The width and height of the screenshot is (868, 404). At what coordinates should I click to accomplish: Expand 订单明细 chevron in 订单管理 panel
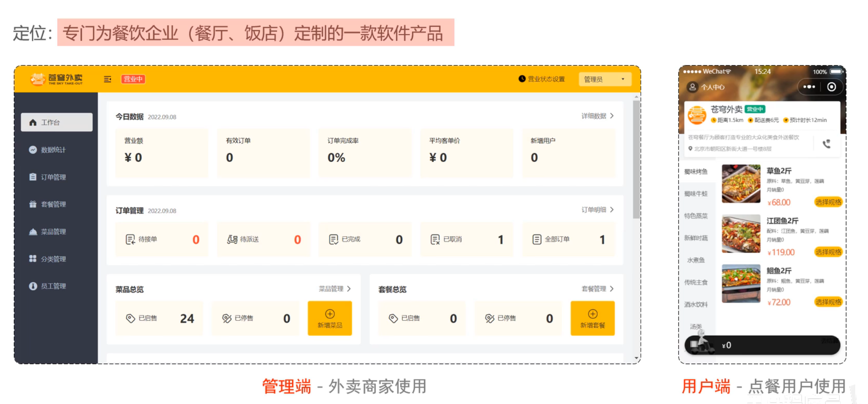point(612,210)
